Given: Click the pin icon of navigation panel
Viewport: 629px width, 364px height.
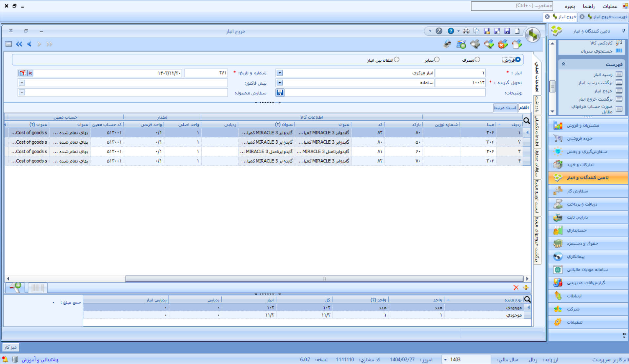Looking at the screenshot, I should tap(624, 31).
